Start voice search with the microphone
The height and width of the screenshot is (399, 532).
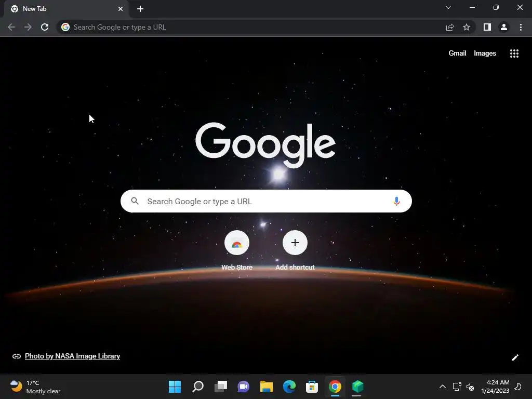[x=396, y=201]
